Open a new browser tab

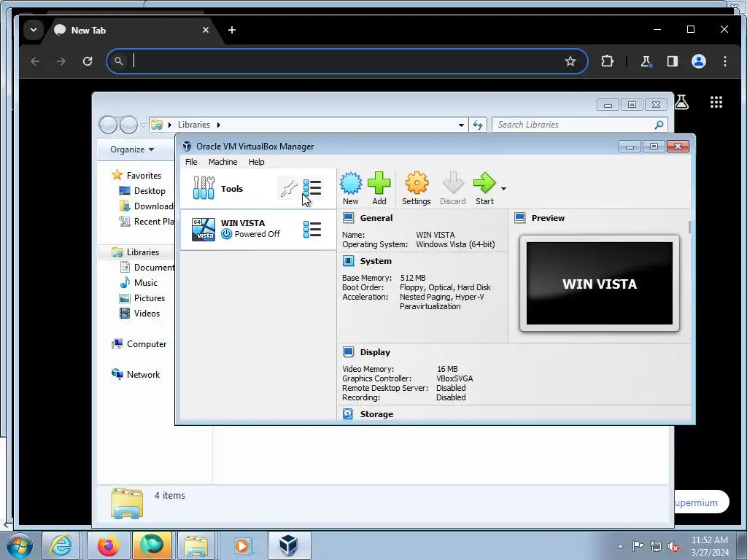[232, 30]
